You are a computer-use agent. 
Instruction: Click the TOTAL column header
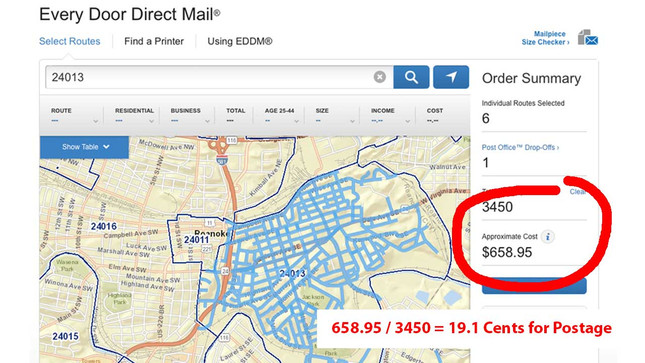[236, 111]
